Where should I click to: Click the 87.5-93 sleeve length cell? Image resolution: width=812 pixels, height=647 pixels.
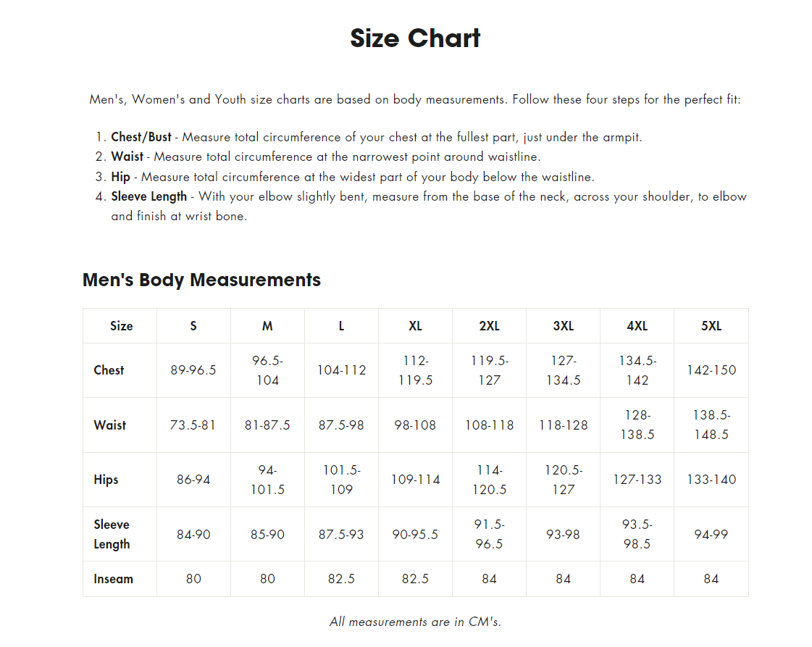click(x=341, y=535)
